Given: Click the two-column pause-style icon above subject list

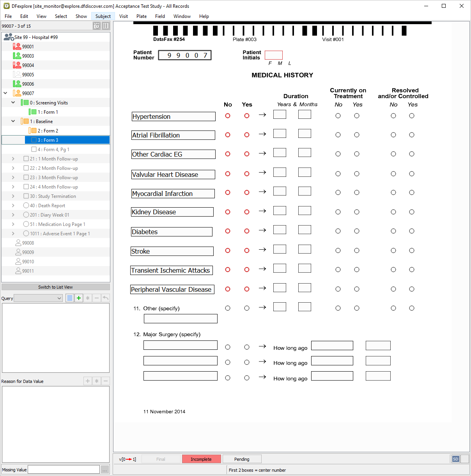Looking at the screenshot, I should pyautogui.click(x=106, y=26).
